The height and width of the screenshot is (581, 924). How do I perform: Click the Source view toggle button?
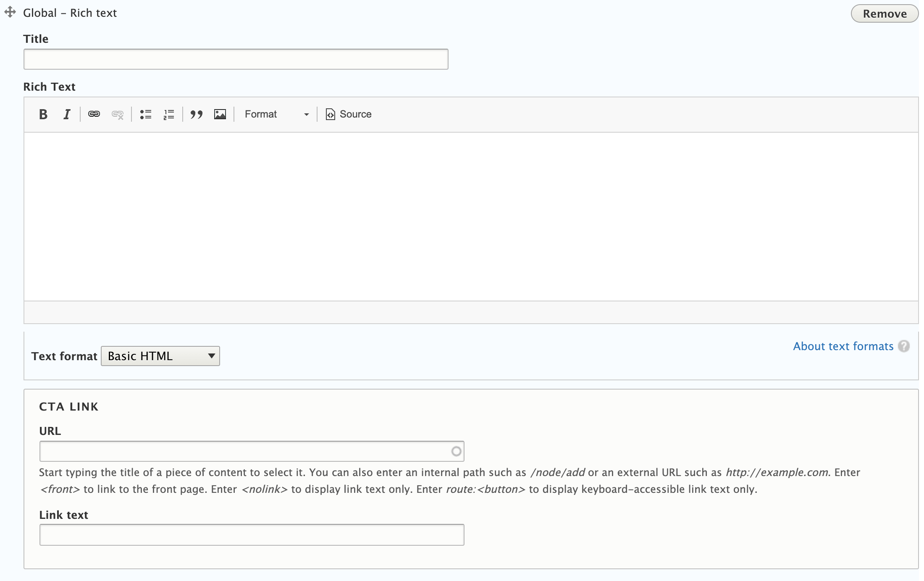[x=348, y=113]
